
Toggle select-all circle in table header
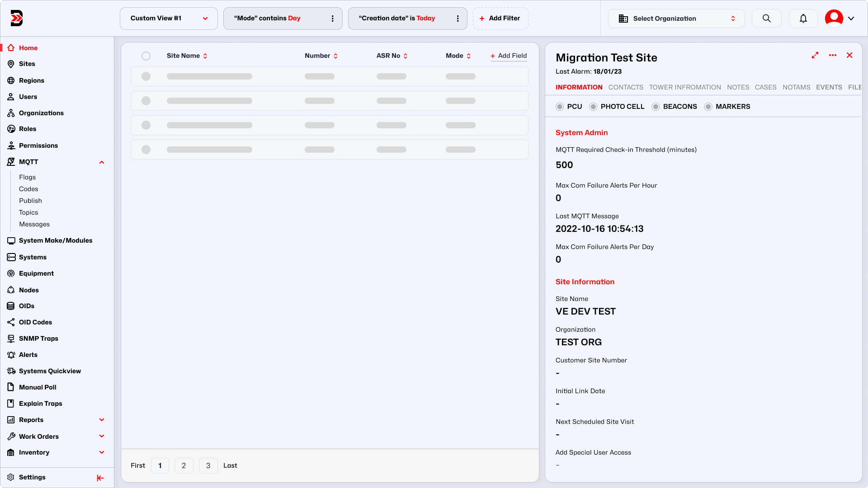coord(146,56)
